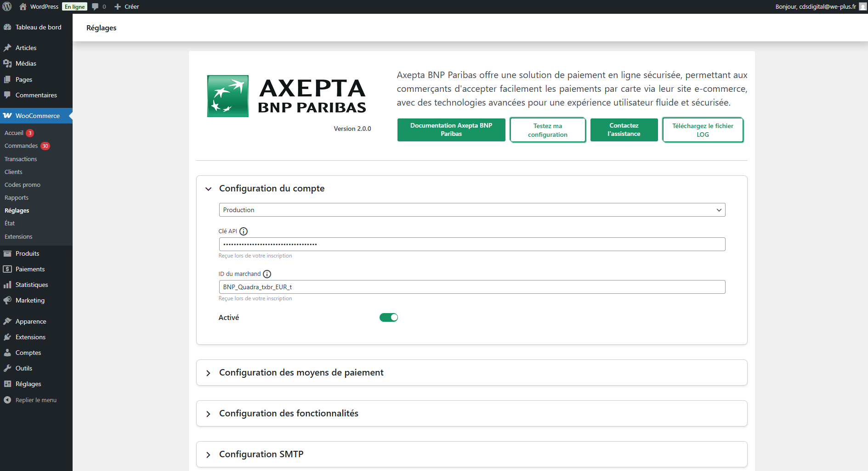The width and height of the screenshot is (868, 471).
Task: Expand the Configuration SMTP section
Action: click(261, 454)
